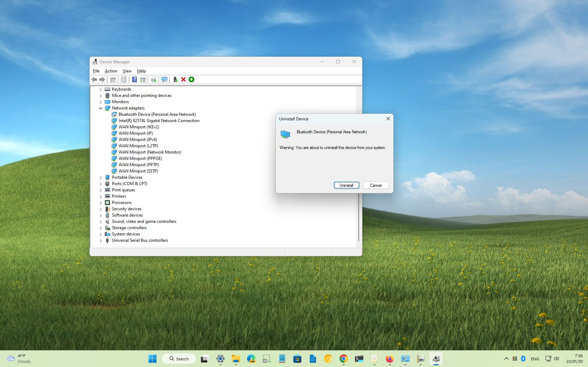Click the Device Manager vertical scrollbar
Viewport: 588px width, 367px height.
(359, 217)
